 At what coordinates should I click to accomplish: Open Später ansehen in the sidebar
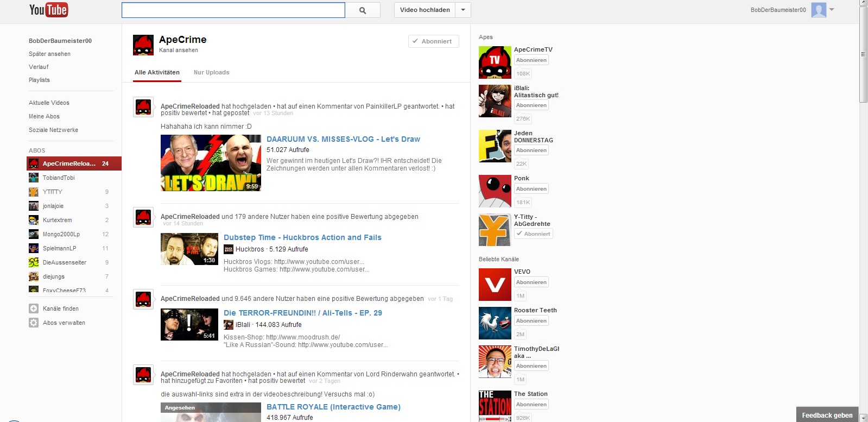pyautogui.click(x=49, y=54)
